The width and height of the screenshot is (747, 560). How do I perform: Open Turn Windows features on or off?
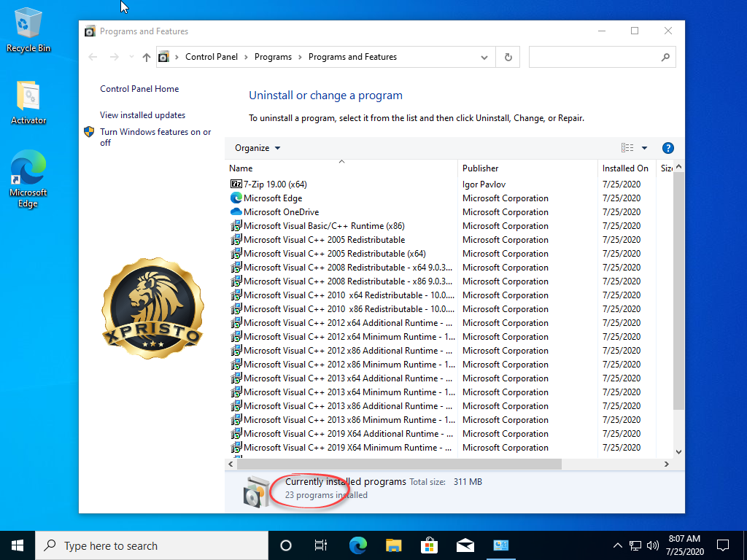155,137
